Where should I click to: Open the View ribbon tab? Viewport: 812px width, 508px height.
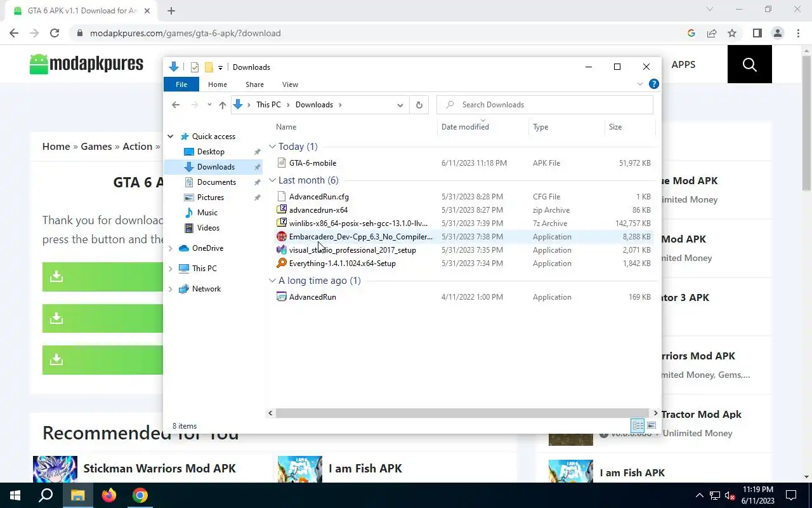pos(290,84)
